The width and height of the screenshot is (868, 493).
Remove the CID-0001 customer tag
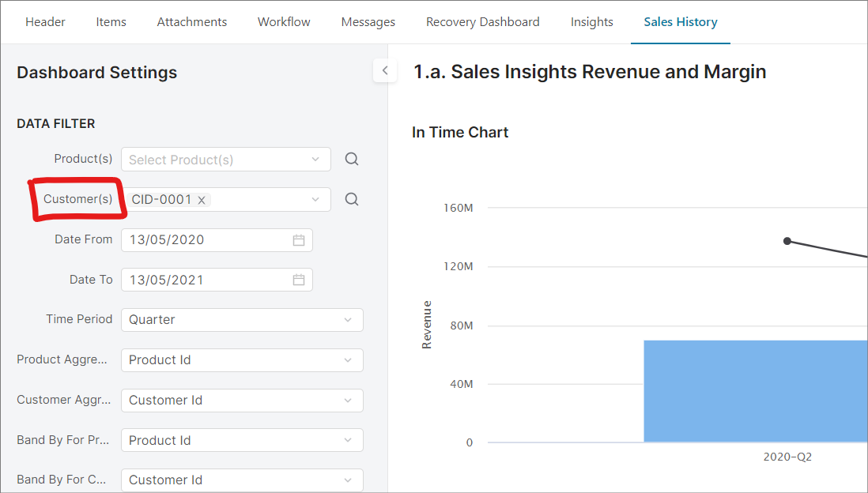point(202,201)
